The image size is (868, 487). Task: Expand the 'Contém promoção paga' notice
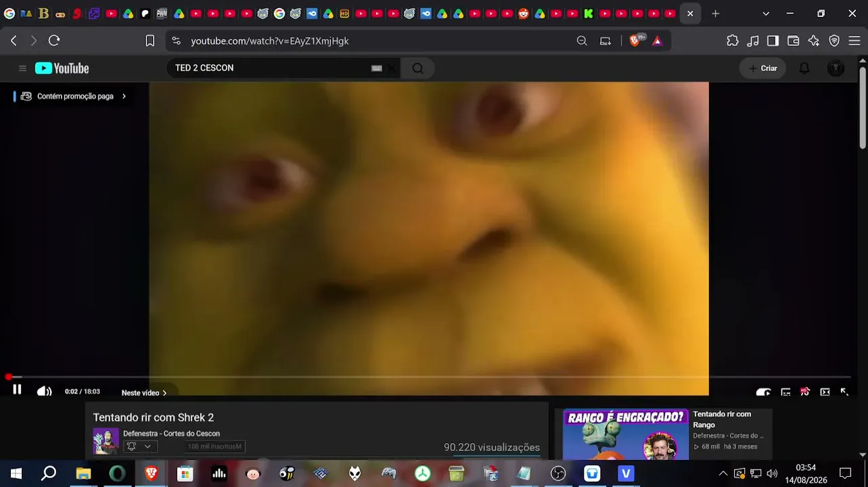[x=74, y=96]
